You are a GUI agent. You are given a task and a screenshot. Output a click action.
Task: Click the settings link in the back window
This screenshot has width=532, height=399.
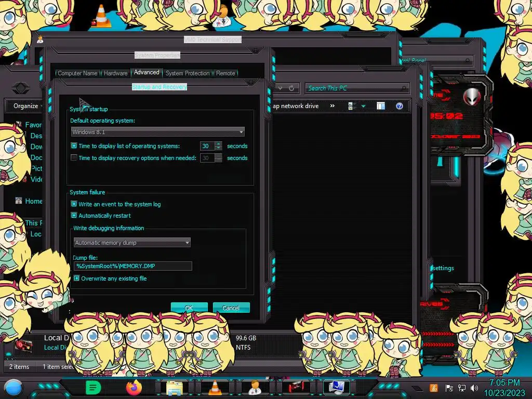point(444,268)
